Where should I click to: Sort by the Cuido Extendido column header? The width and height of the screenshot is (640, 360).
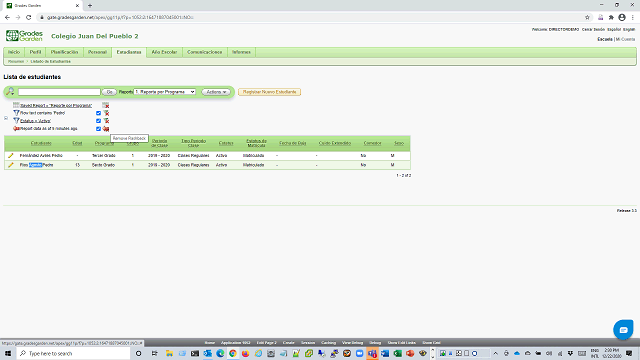[x=335, y=143]
